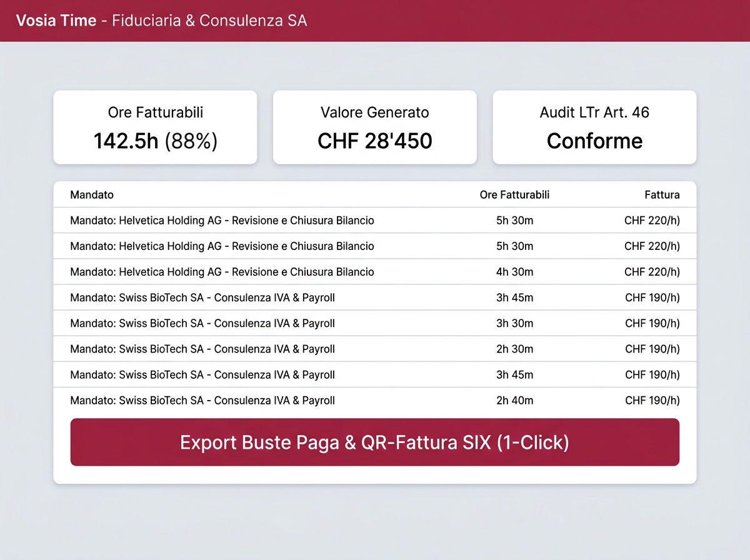This screenshot has width=750, height=560.
Task: Click the Fattura column header
Action: point(662,195)
